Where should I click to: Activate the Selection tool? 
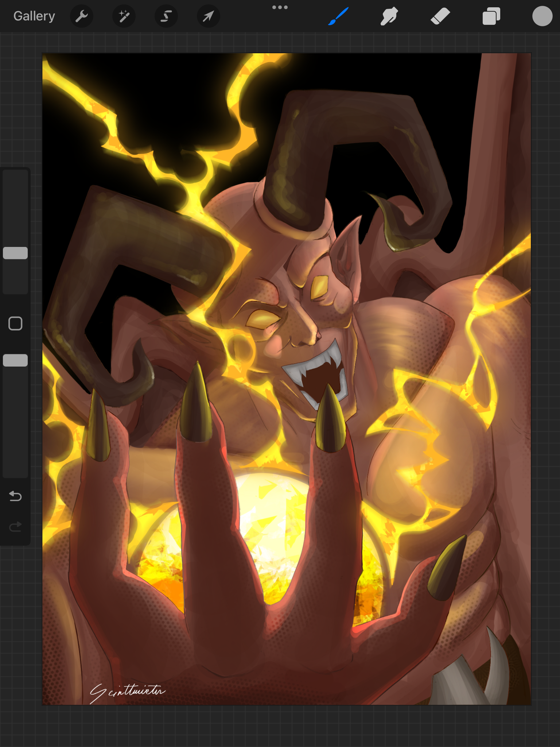click(166, 16)
